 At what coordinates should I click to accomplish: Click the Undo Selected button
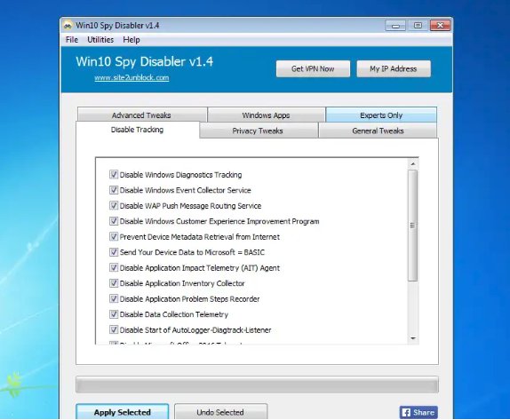[x=220, y=412]
